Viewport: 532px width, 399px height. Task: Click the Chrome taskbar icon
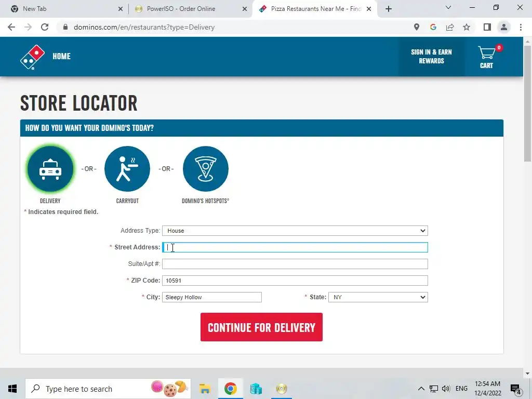pos(230,389)
